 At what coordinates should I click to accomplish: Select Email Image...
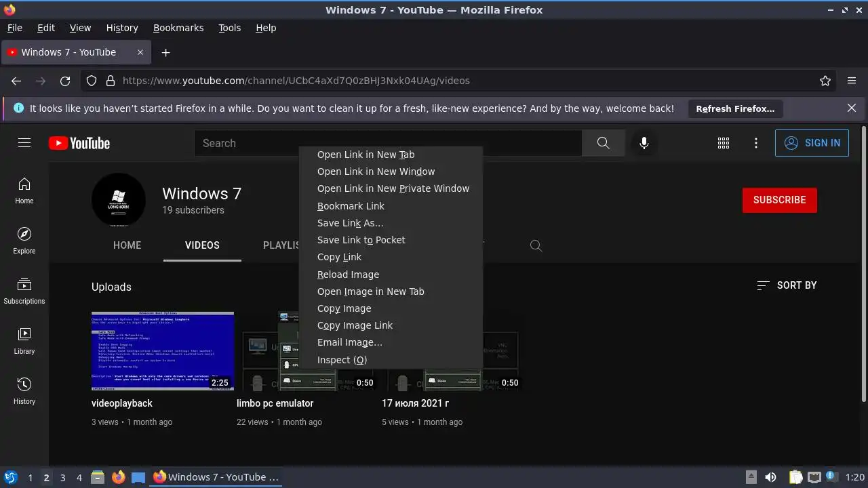391,342
